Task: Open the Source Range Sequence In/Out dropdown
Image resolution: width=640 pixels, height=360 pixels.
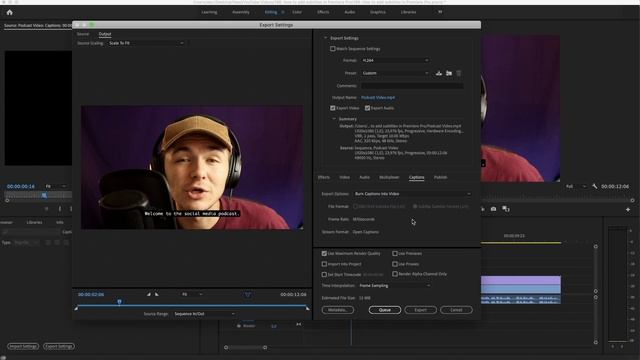Action: 204,314
